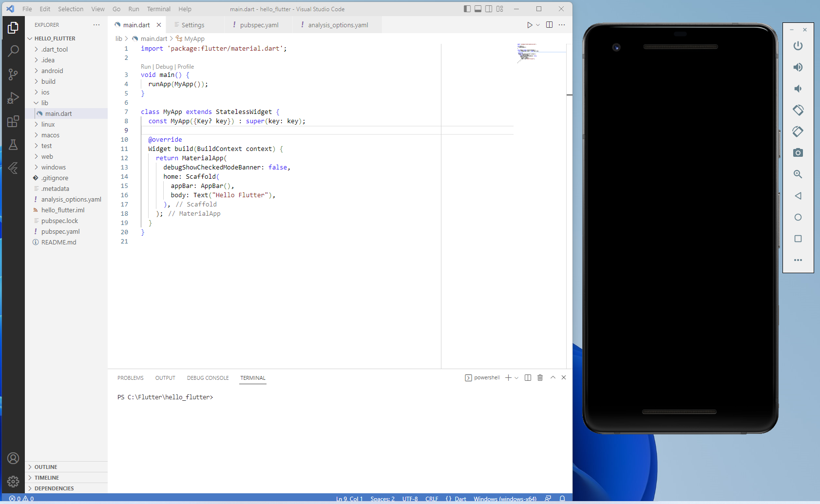Expand the DEPENDENCIES section
Image resolution: width=820 pixels, height=504 pixels.
[x=66, y=488]
